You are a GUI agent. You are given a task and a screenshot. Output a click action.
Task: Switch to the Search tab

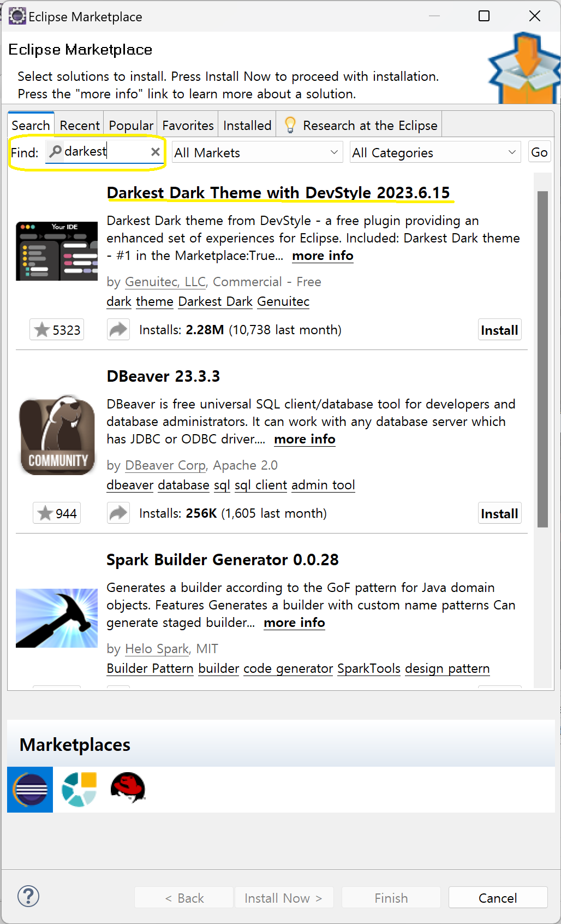[x=31, y=125]
